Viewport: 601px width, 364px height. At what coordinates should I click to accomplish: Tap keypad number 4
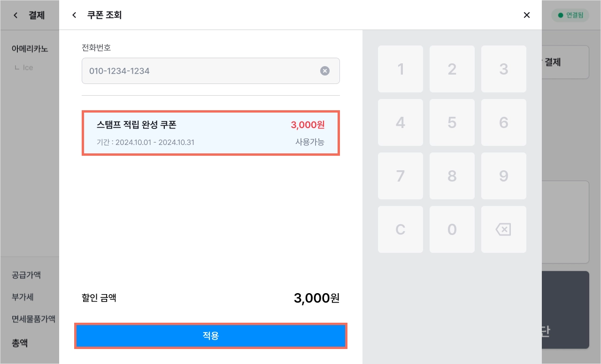(401, 122)
